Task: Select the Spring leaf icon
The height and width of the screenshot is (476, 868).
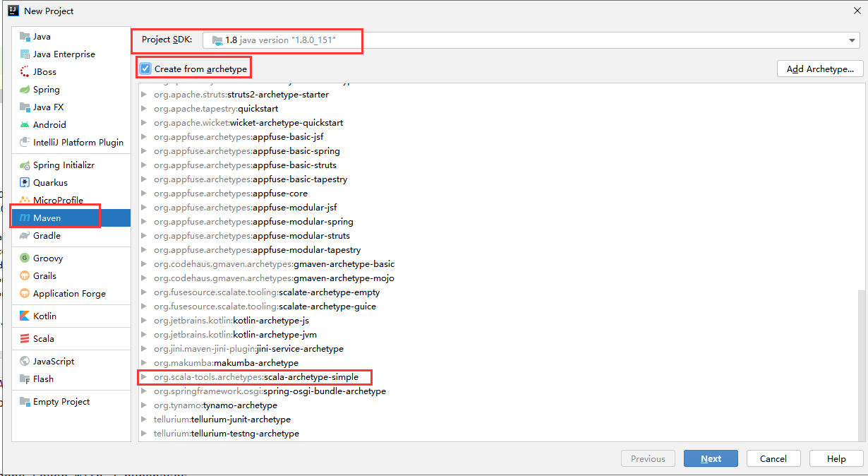Action: point(25,90)
